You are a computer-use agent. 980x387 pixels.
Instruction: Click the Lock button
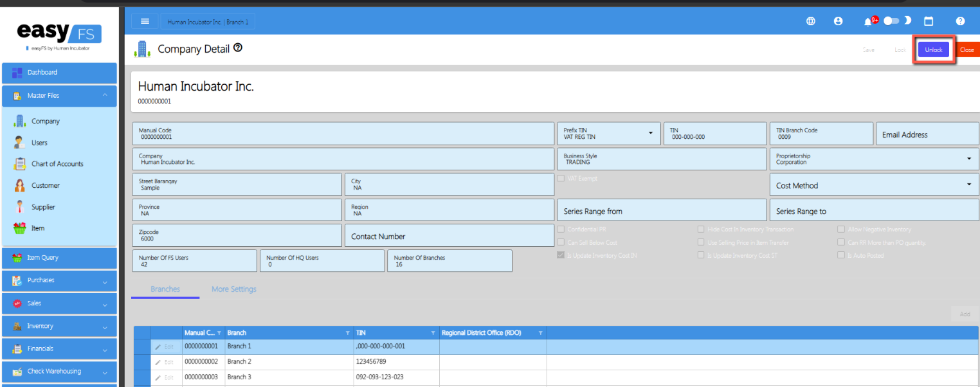point(900,50)
